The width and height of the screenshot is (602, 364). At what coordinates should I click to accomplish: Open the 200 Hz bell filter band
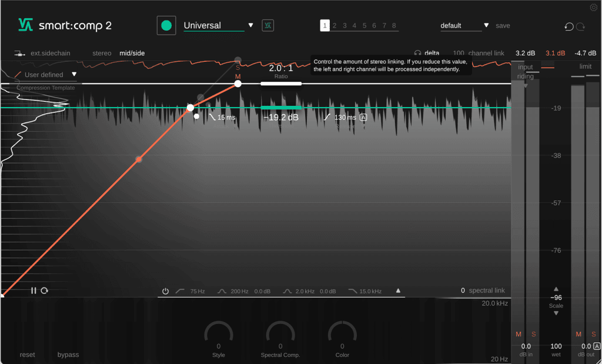(220, 290)
